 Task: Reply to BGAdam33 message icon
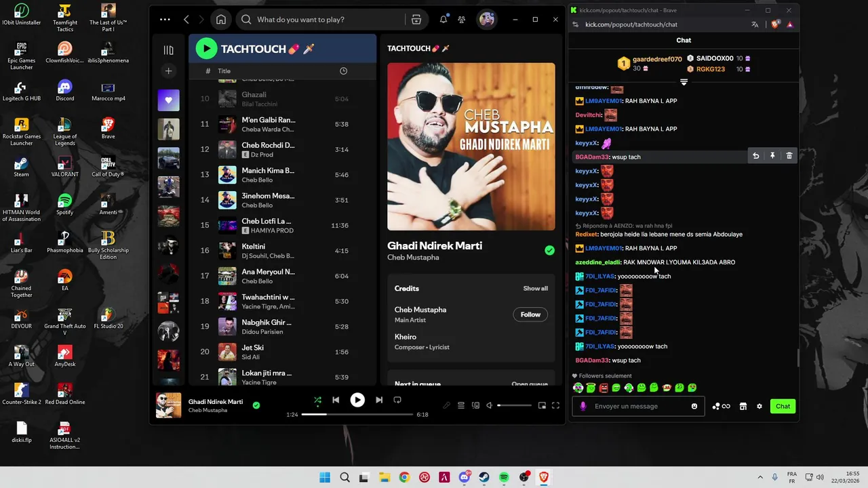[x=755, y=156]
